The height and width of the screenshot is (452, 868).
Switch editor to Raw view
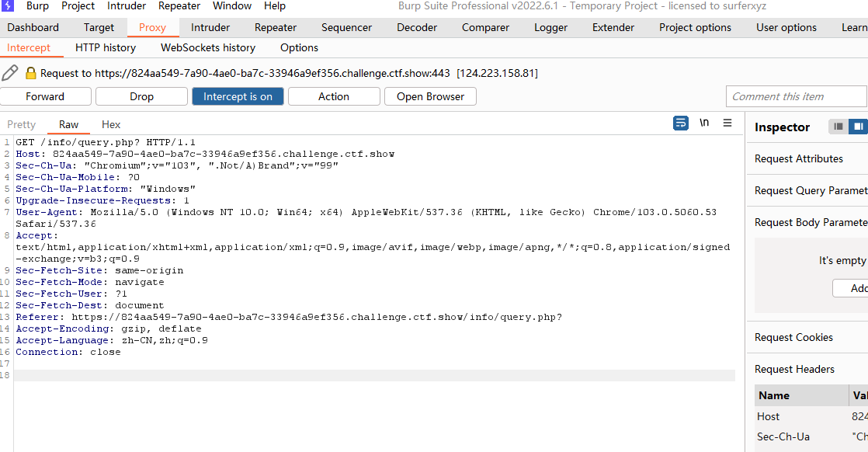[68, 124]
